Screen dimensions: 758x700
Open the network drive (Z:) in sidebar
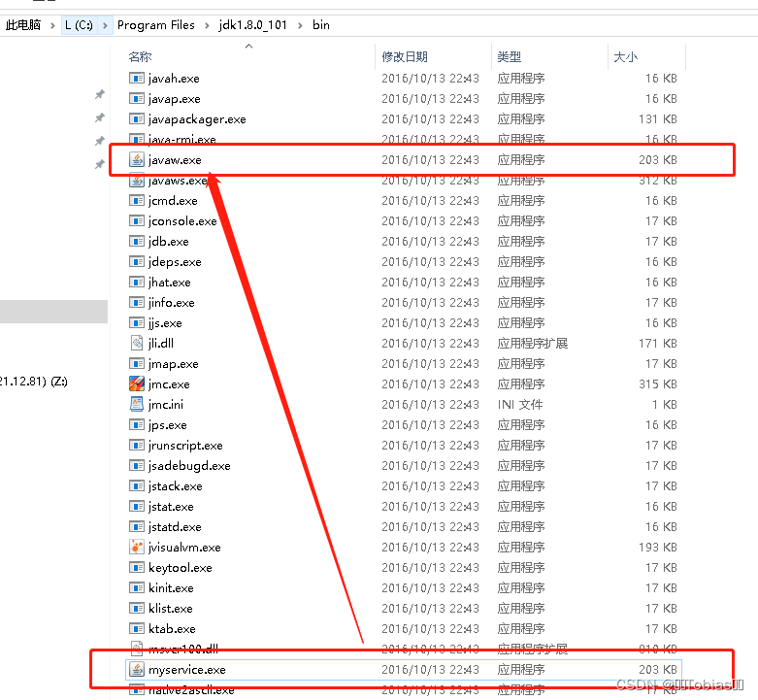pos(34,382)
